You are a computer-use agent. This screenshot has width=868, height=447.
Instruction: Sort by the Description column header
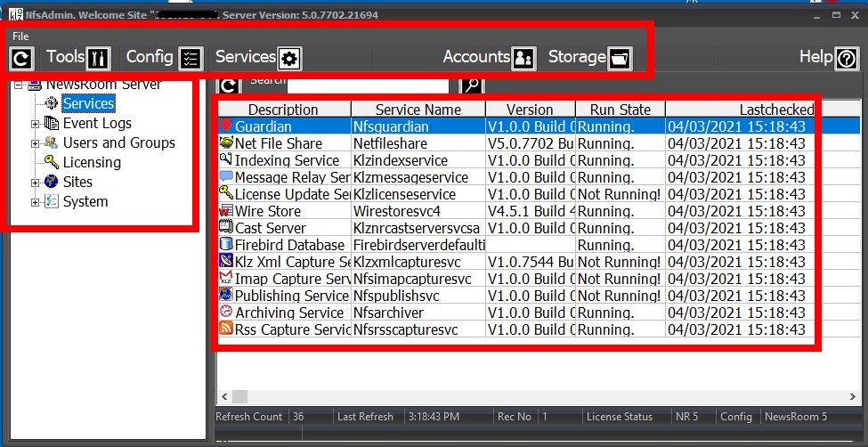(x=284, y=110)
